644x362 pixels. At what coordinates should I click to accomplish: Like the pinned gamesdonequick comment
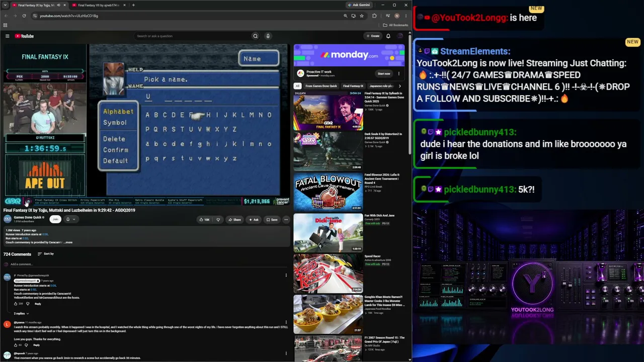[16, 304]
